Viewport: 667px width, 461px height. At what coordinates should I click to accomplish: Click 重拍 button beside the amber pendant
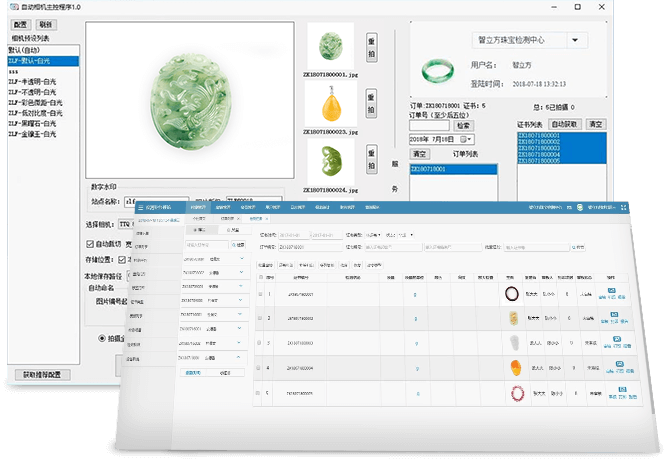click(370, 102)
